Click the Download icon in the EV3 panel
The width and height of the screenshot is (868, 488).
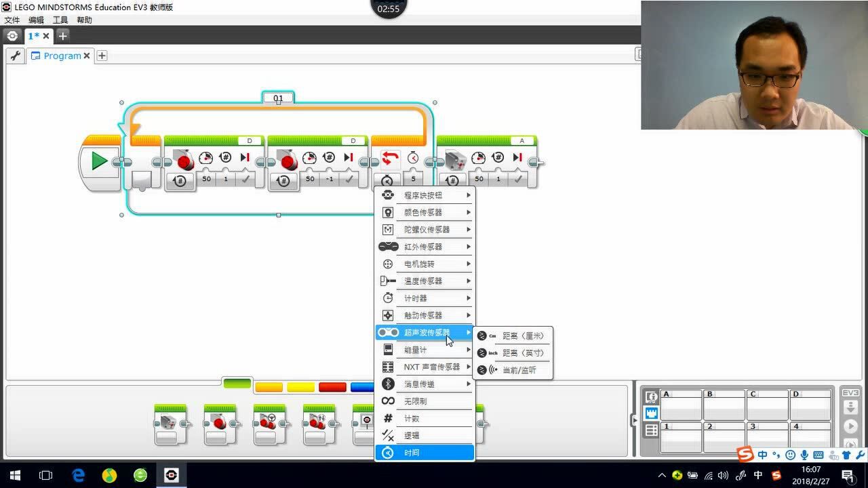852,407
